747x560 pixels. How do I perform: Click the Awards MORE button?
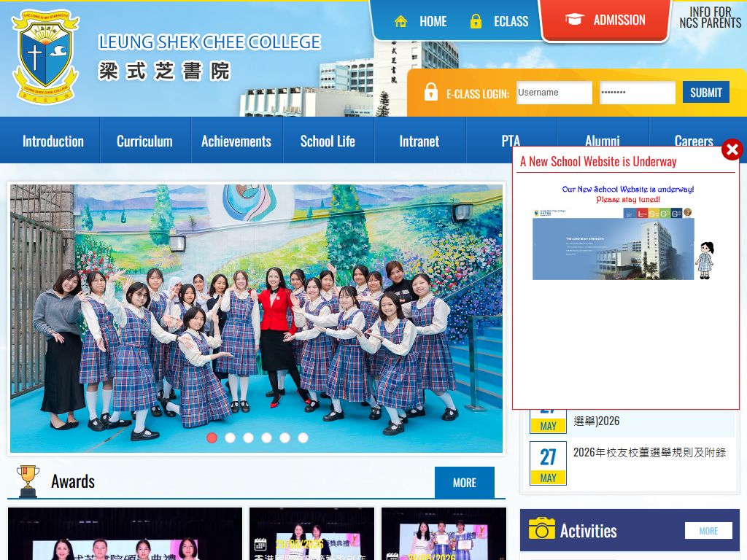tap(465, 483)
